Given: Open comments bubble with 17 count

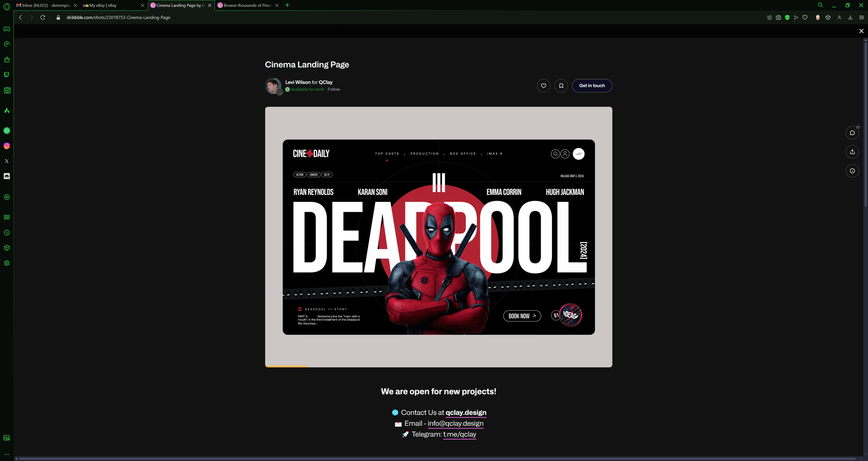Looking at the screenshot, I should [852, 133].
